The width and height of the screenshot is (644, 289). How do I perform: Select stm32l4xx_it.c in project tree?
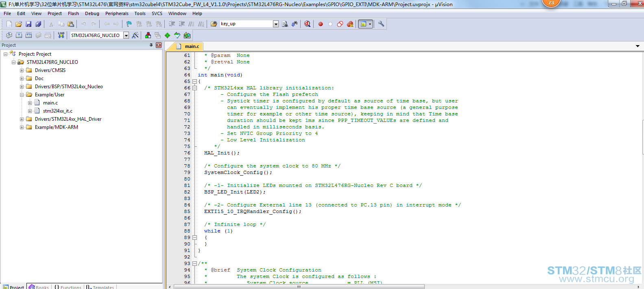58,111
